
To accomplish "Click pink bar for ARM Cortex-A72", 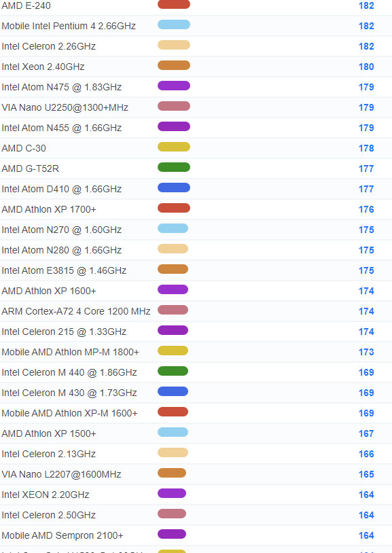I will tap(173, 310).
